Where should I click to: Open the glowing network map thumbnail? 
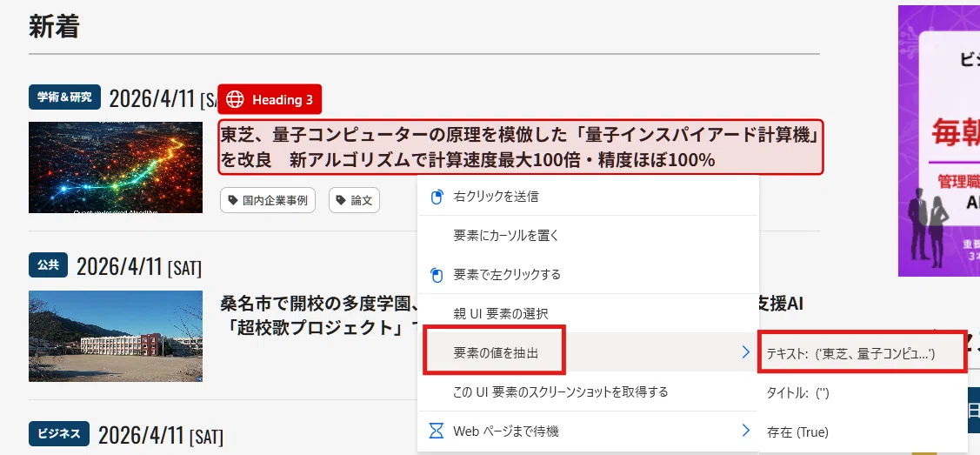(116, 168)
